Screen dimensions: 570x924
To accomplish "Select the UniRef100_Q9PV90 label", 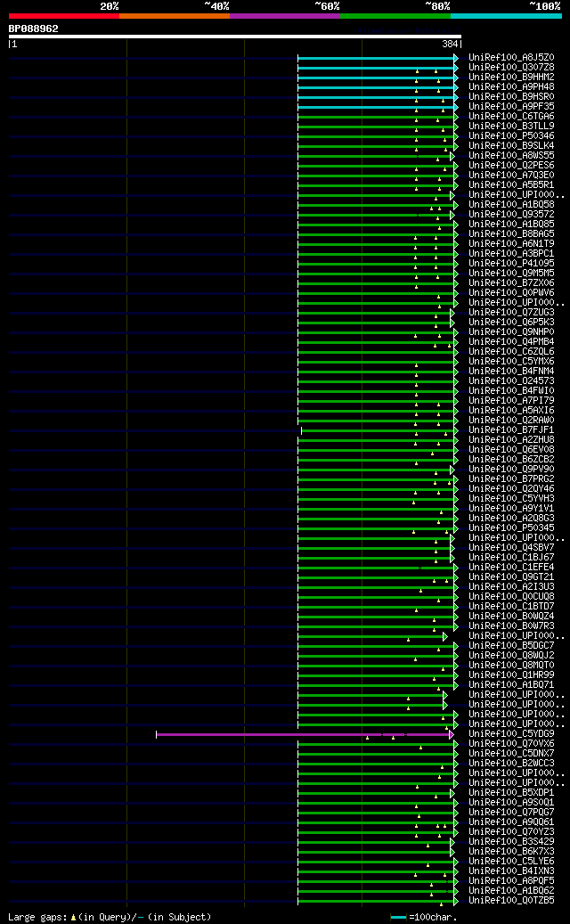I will tap(511, 469).
